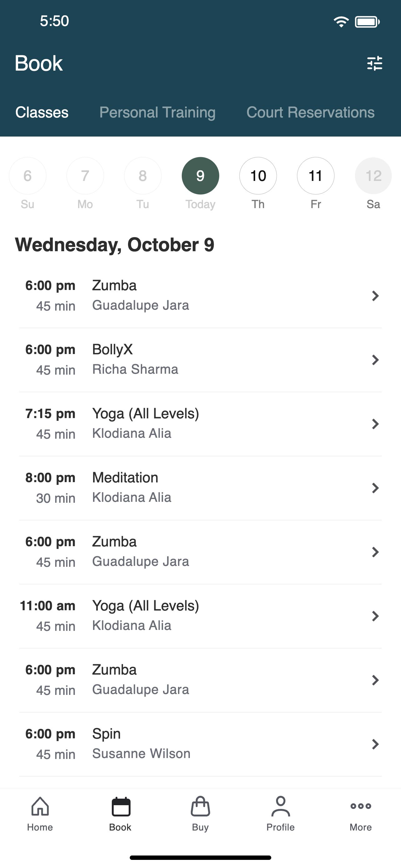Open 11:00 am Yoga with Klodiana Alia
The width and height of the screenshot is (401, 868).
click(x=200, y=616)
